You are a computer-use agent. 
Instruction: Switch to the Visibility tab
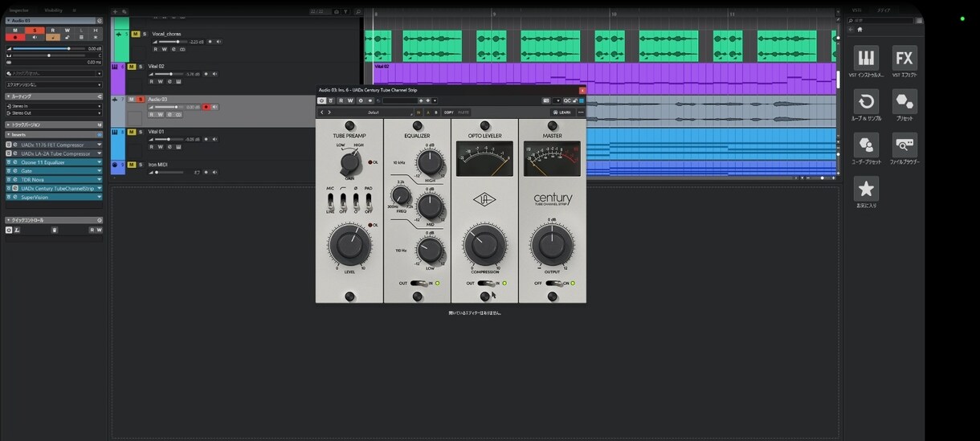54,10
